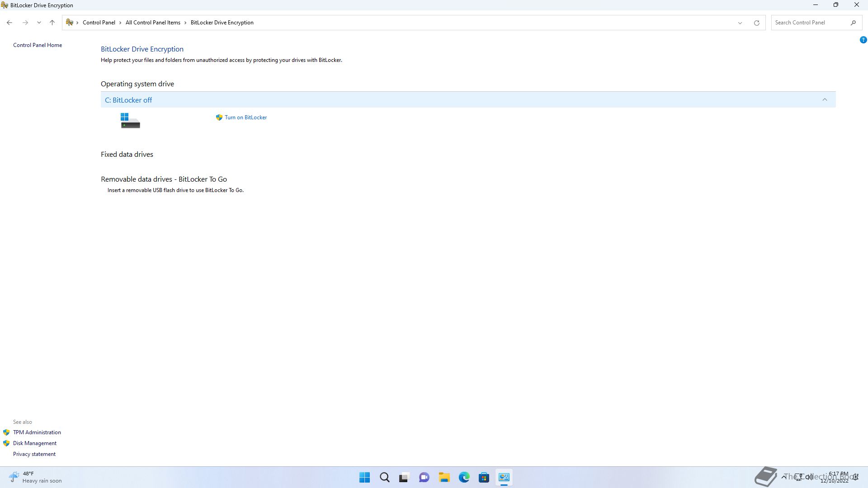Image resolution: width=868 pixels, height=488 pixels.
Task: Restore down the BitLocker window
Action: [x=836, y=5]
